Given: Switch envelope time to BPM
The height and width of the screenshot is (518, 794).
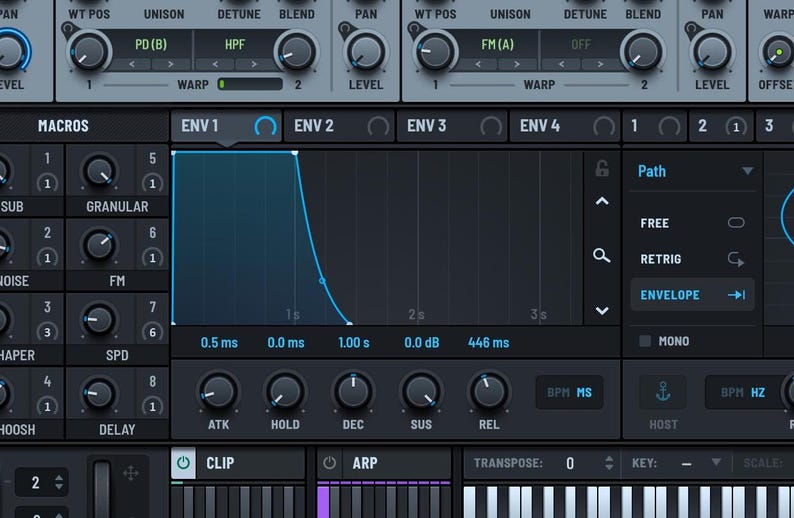Looking at the screenshot, I should [x=559, y=392].
